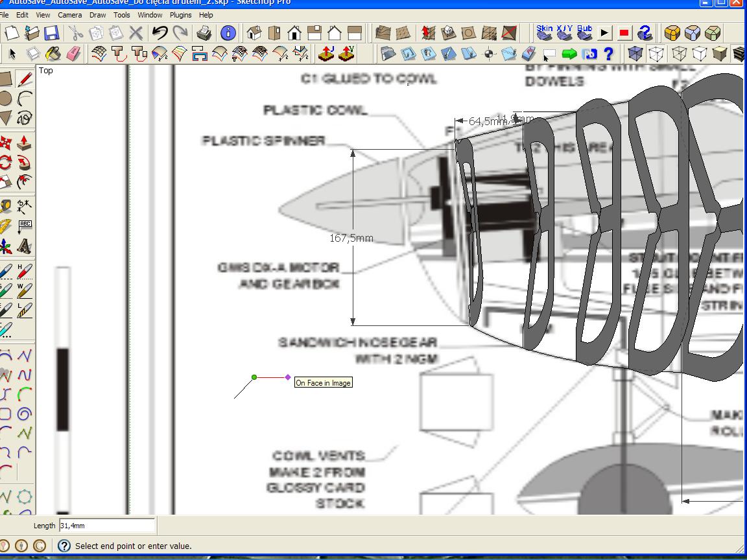Choose the Paint Bucket tool
The width and height of the screenshot is (747, 560).
(53, 54)
